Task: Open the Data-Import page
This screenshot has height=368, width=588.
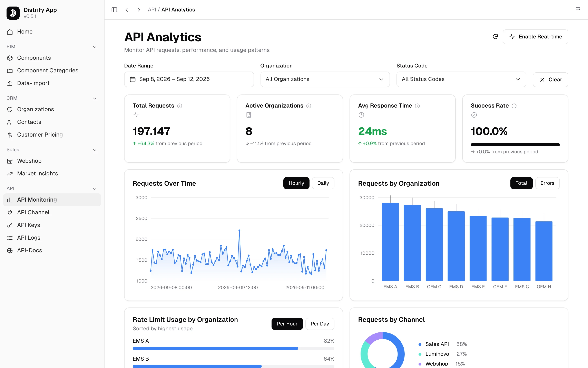Action: click(52, 83)
